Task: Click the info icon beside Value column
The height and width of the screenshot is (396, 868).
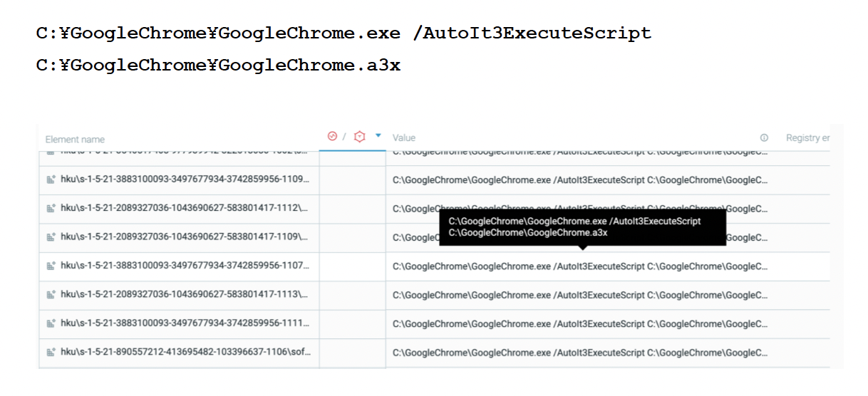Action: click(764, 137)
